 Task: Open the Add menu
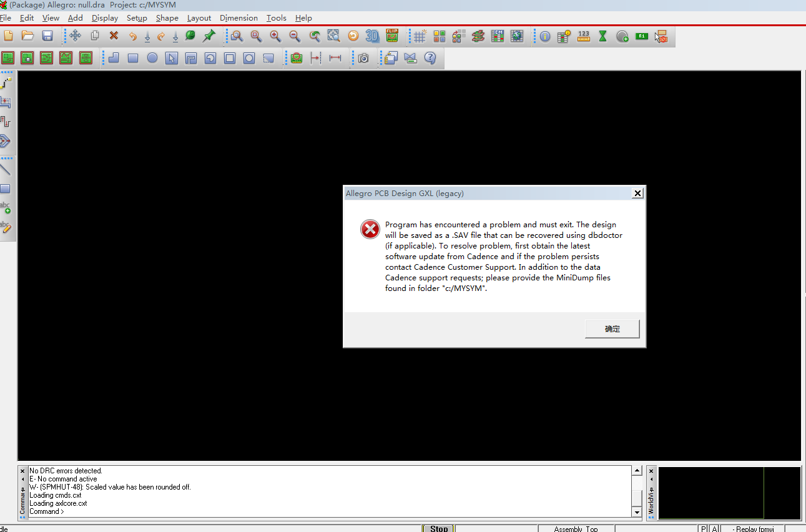point(76,18)
